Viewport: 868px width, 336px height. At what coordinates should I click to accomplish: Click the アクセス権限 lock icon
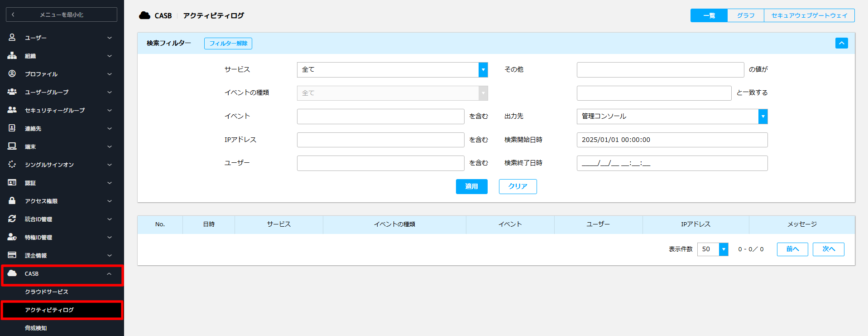pos(12,200)
